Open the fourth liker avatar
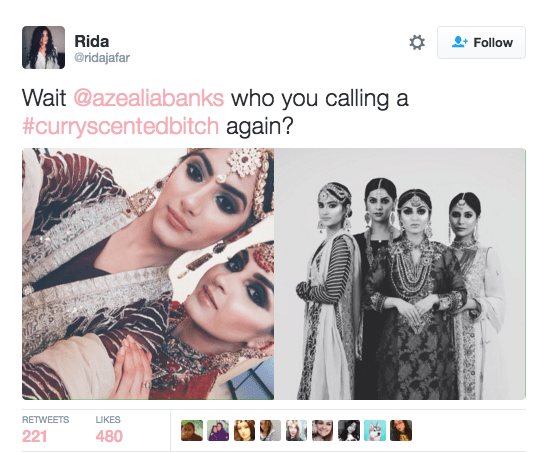Viewport: 550px width, 453px height. click(x=270, y=430)
